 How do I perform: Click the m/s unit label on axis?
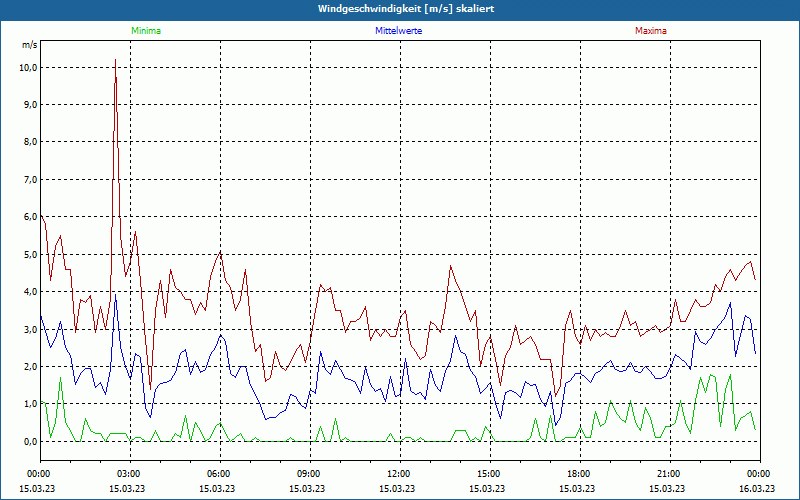(30, 45)
